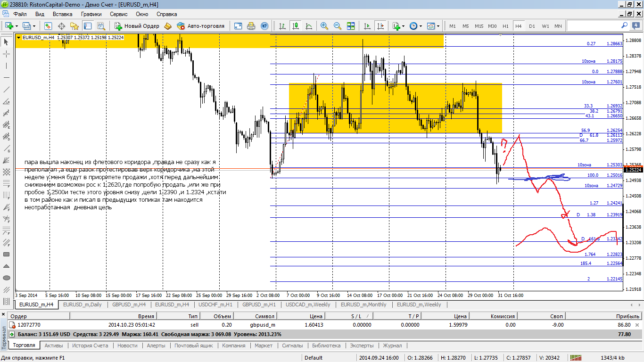The width and height of the screenshot is (644, 362).
Task: Click the Print chart icon
Action: coord(251,26)
